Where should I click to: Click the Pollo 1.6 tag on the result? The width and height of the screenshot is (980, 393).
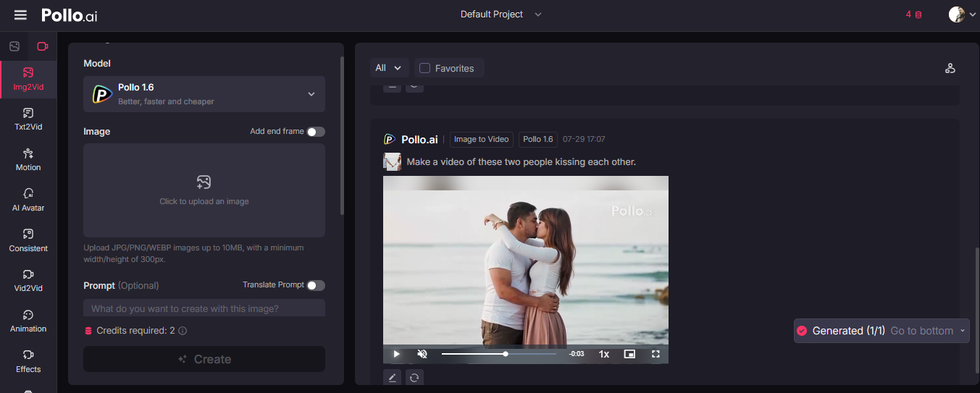click(x=538, y=139)
